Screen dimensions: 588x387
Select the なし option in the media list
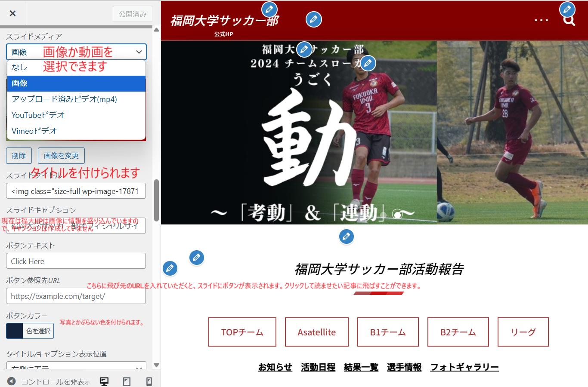coord(76,68)
